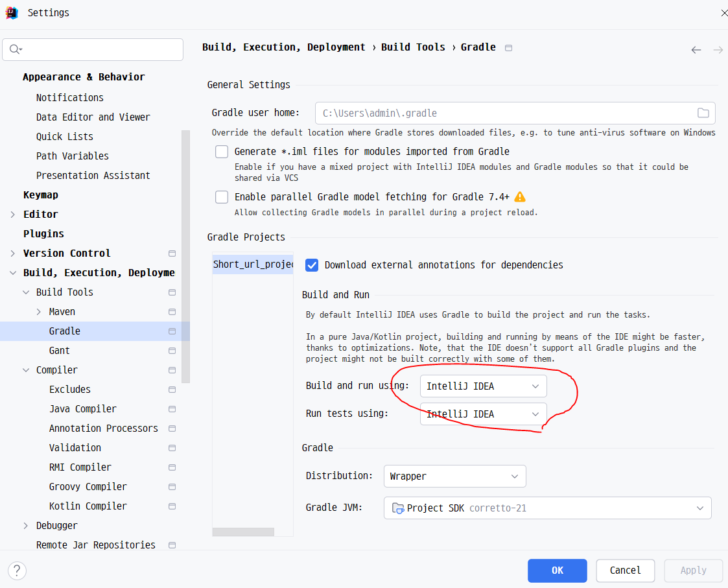Click the search magnifier icon in settings

[x=16, y=49]
